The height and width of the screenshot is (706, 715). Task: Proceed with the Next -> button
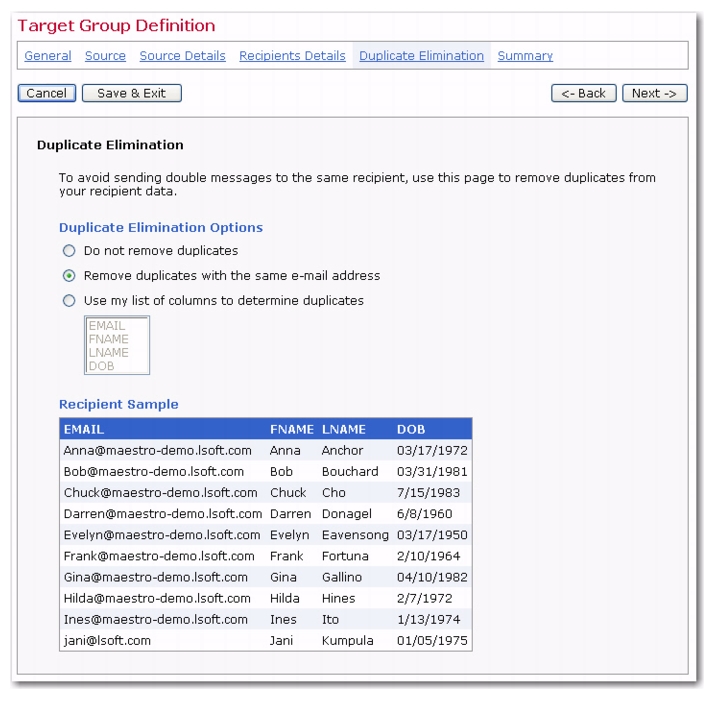[x=654, y=93]
